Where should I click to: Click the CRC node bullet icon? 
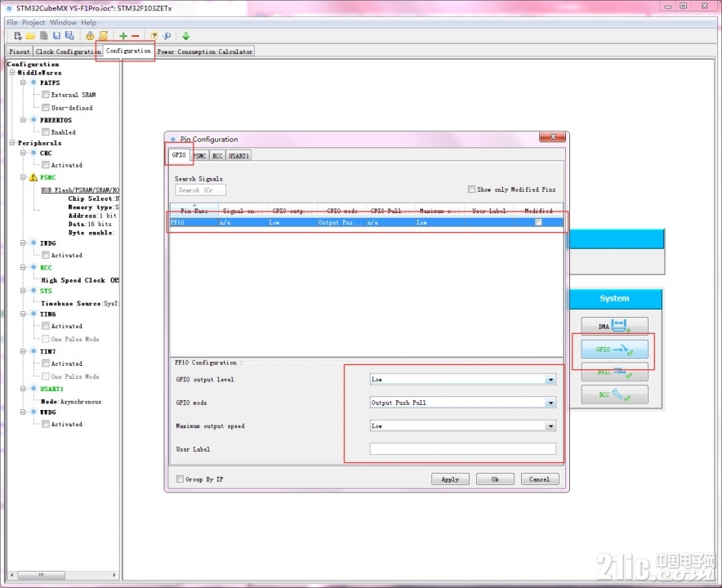coord(33,153)
